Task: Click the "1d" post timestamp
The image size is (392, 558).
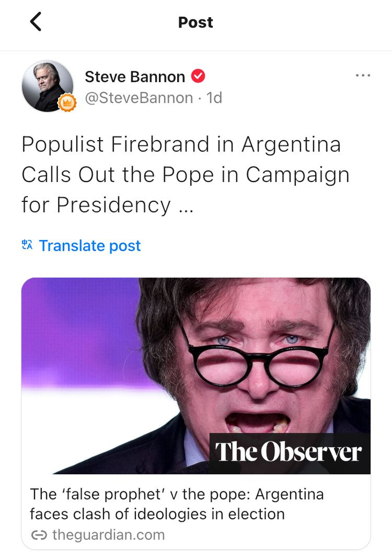Action: point(214,98)
